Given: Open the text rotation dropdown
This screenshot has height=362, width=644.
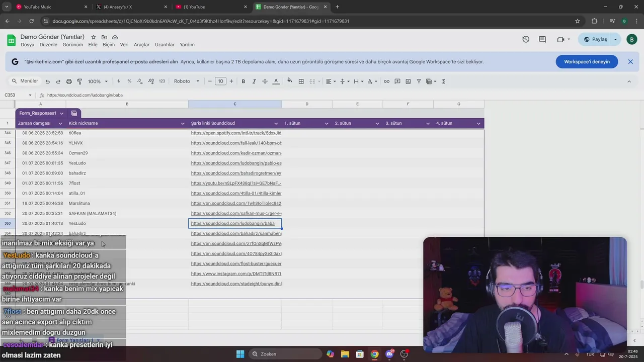Looking at the screenshot, I should [372, 81].
